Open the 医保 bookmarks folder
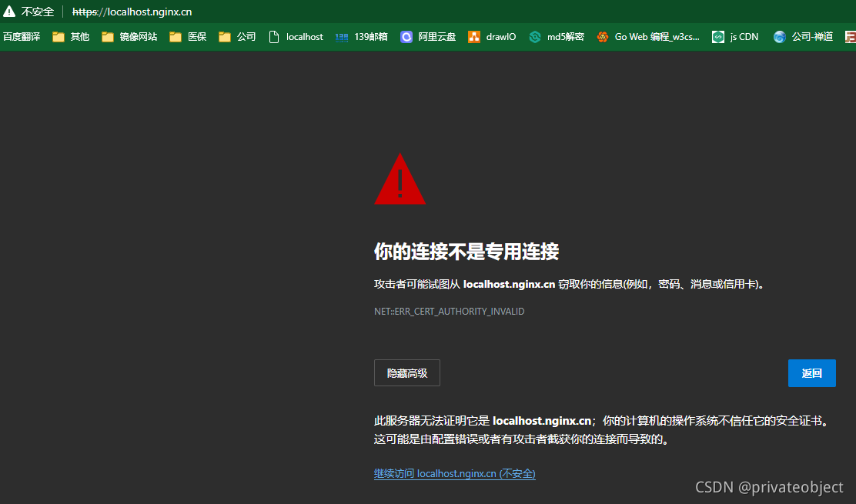856x504 pixels. pos(187,36)
